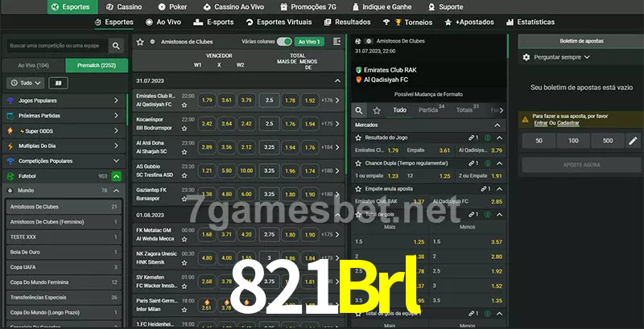Image resolution: width=644 pixels, height=329 pixels.
Task: Favorite the Amistosos de Clubes league star
Action: (x=140, y=41)
